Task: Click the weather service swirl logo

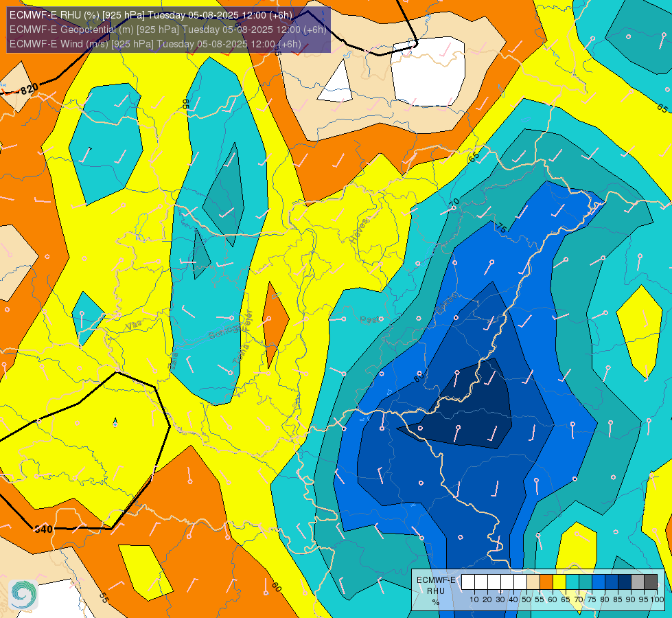Action: [x=23, y=595]
